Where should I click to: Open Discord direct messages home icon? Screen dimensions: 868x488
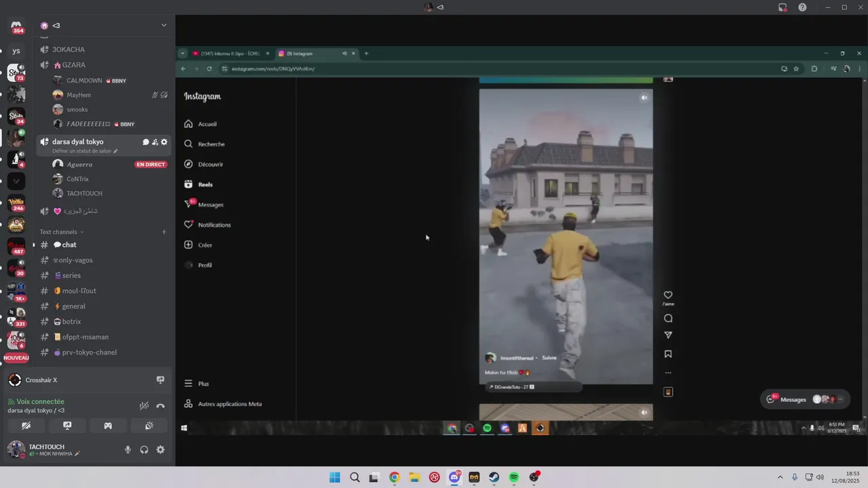[x=16, y=26]
